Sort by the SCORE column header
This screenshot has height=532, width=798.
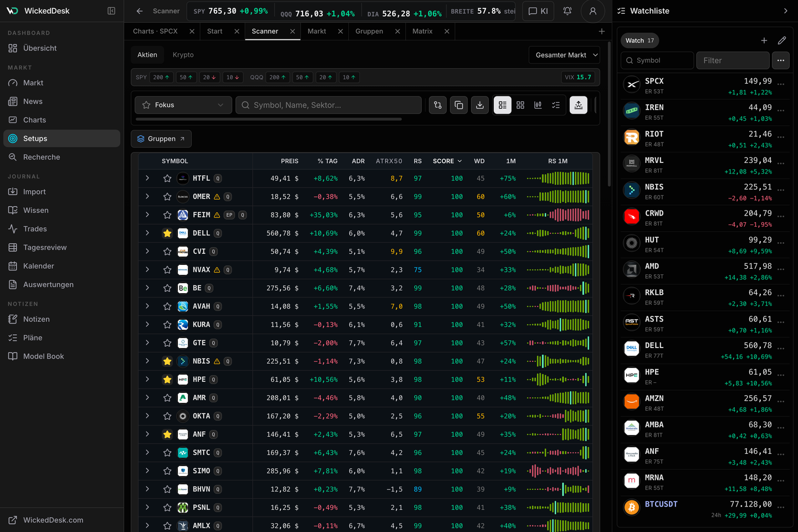click(x=447, y=161)
